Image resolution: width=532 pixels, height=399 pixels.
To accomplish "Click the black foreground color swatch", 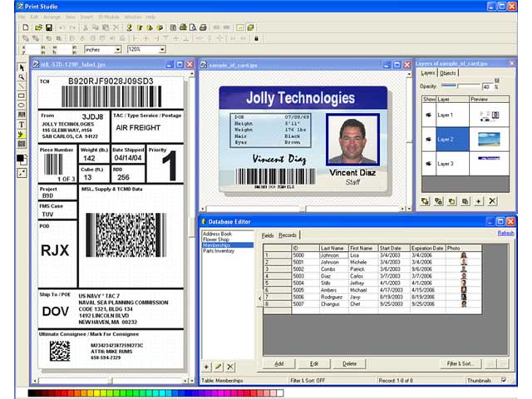I will pyautogui.click(x=20, y=158).
